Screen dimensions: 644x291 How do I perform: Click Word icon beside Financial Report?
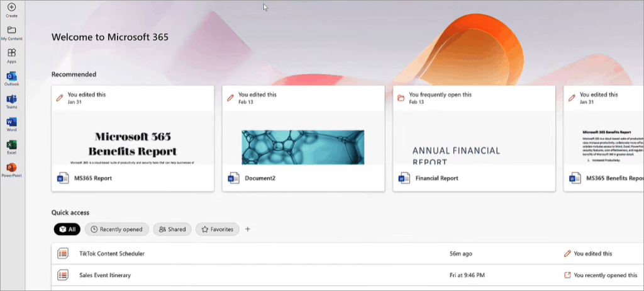404,178
